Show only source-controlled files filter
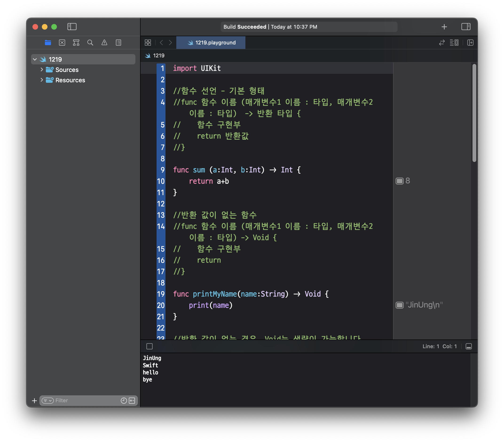 coord(132,401)
